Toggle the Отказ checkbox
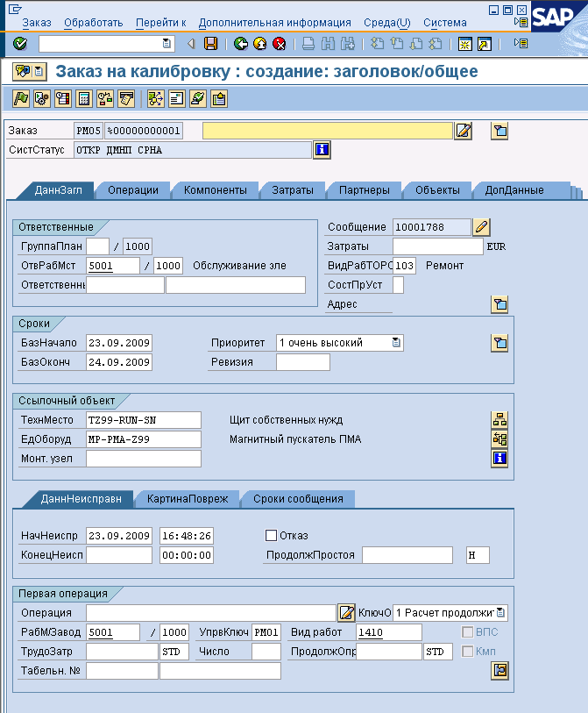Screen dimensions: 588x713 tap(272, 536)
